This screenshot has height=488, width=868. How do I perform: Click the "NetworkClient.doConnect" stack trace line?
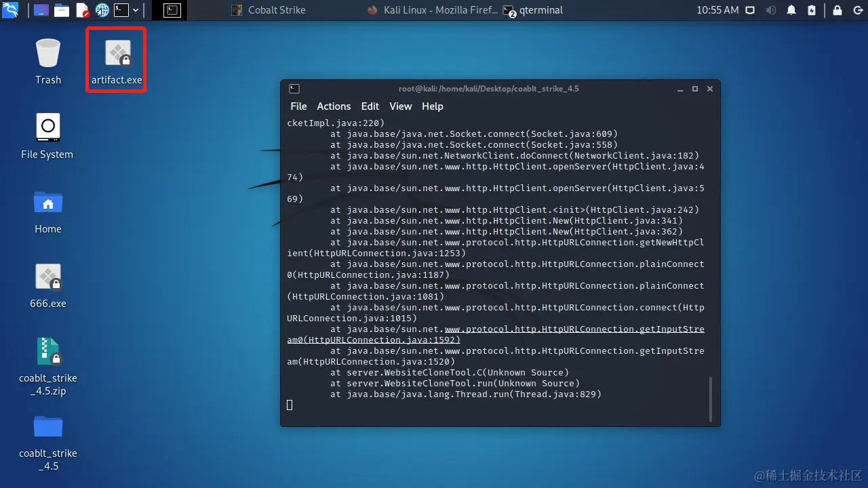coord(515,155)
